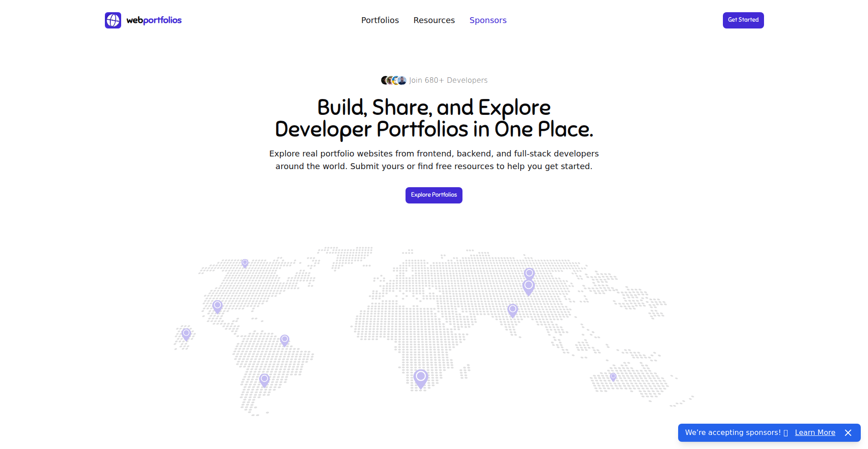Image resolution: width=868 pixels, height=449 pixels.
Task: Open the Sponsors nav item
Action: [488, 20]
